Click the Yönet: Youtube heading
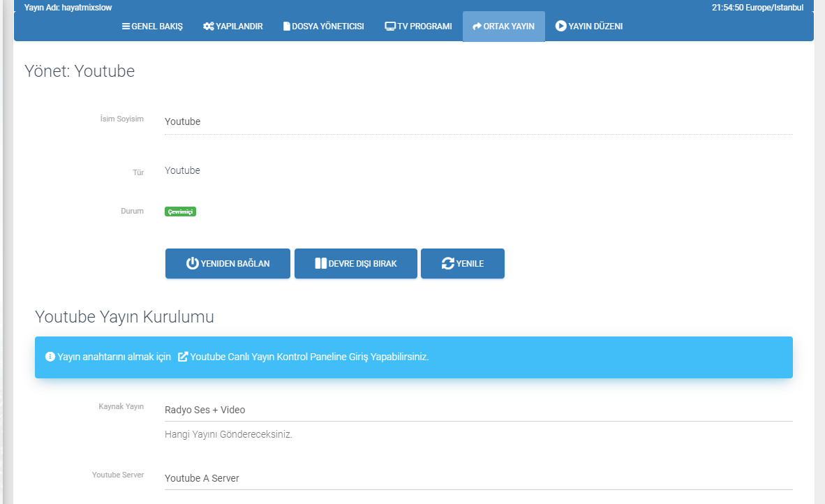Viewport: 825px width, 504px height. pyautogui.click(x=80, y=71)
